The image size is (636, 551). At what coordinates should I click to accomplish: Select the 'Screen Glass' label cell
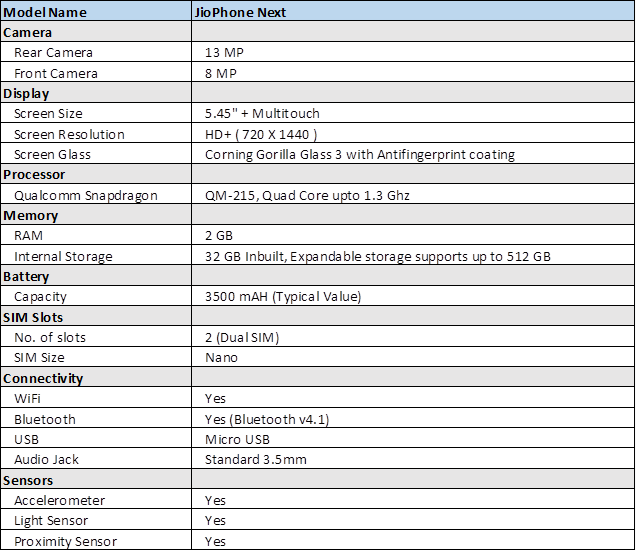pos(96,154)
